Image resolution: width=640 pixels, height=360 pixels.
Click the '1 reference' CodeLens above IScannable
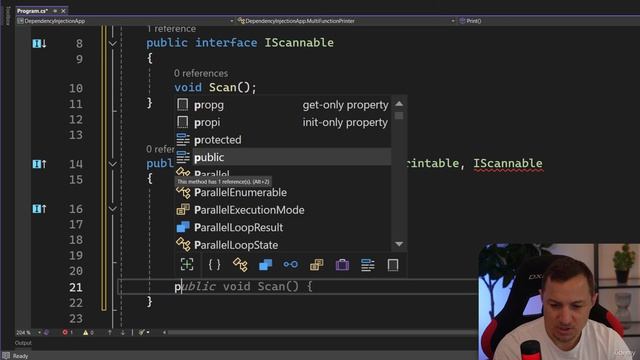coord(171,29)
